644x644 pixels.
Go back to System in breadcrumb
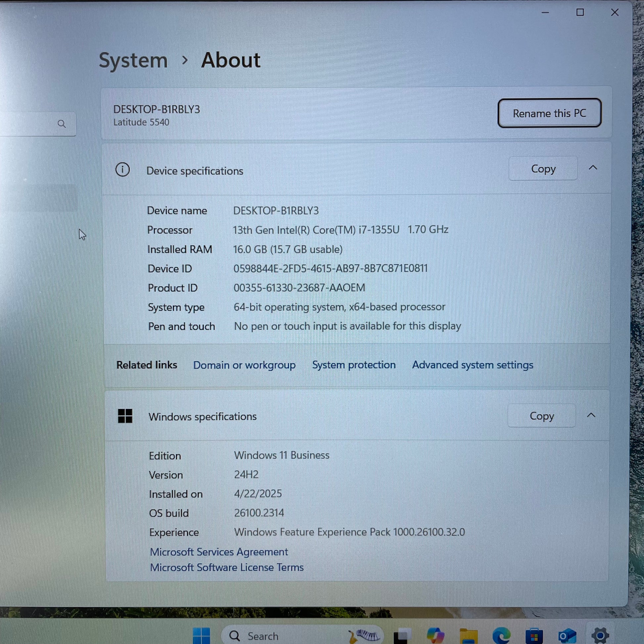(x=133, y=61)
